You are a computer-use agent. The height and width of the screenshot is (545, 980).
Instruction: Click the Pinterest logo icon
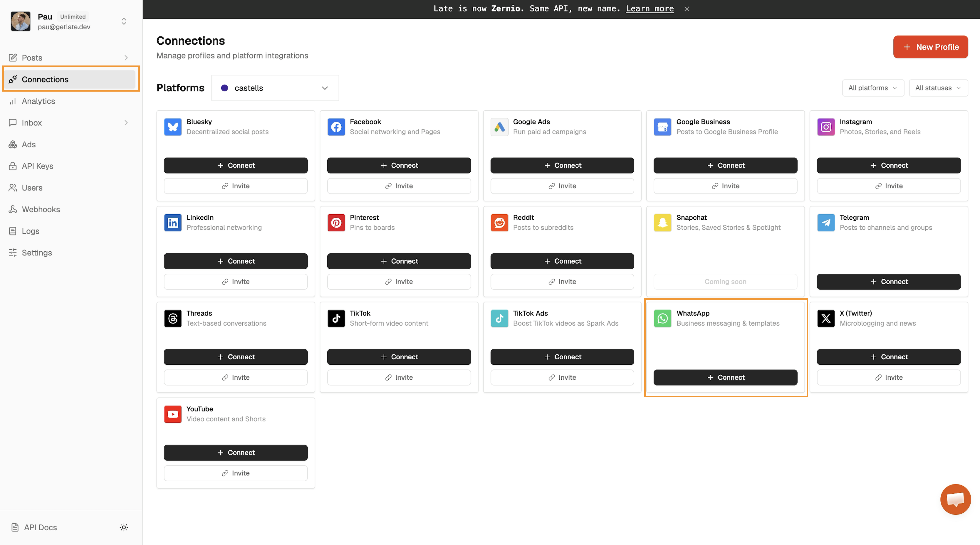point(336,223)
